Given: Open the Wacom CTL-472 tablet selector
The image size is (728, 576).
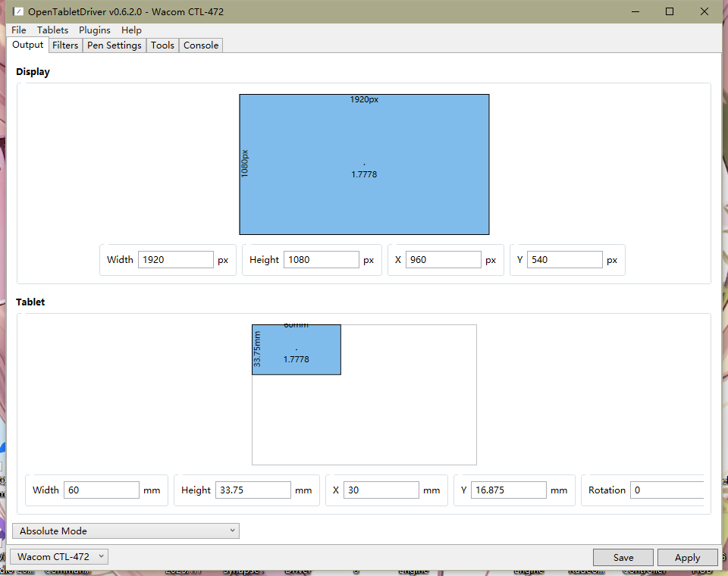Looking at the screenshot, I should pos(59,556).
